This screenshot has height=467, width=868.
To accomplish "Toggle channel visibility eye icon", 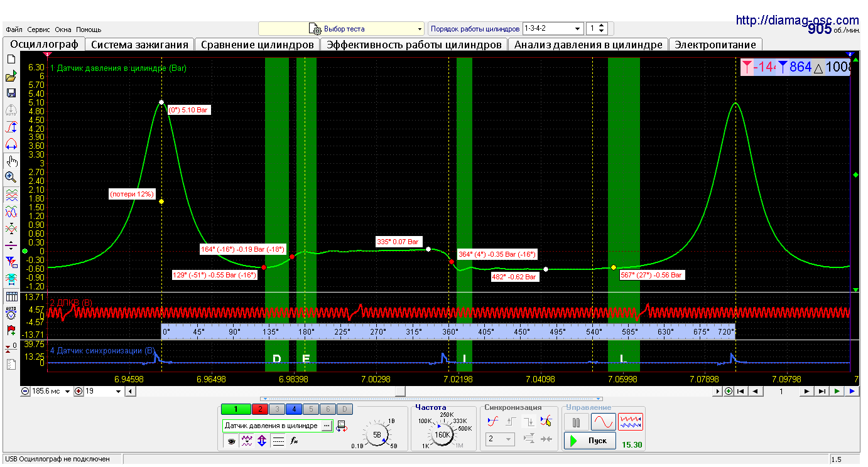I will pos(231,441).
